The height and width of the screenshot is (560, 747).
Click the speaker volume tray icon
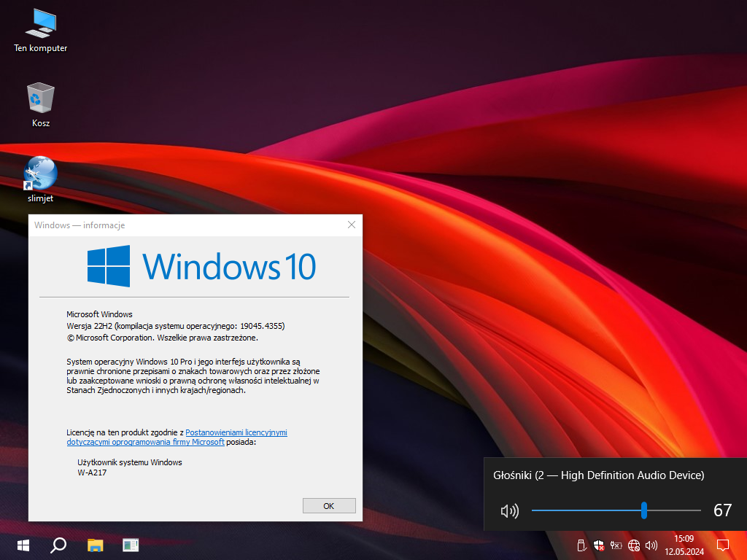[651, 545]
